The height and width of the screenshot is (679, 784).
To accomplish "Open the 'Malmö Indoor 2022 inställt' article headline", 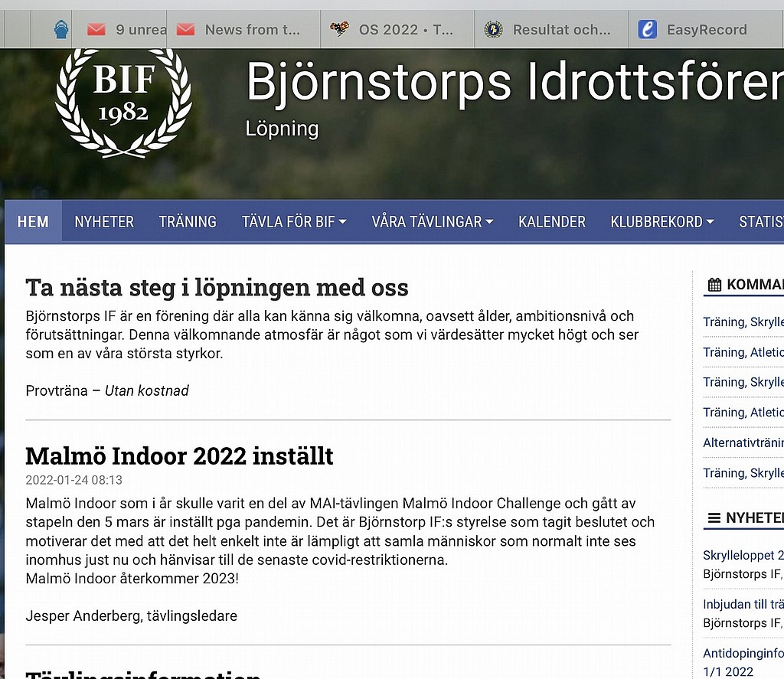I will (x=179, y=456).
